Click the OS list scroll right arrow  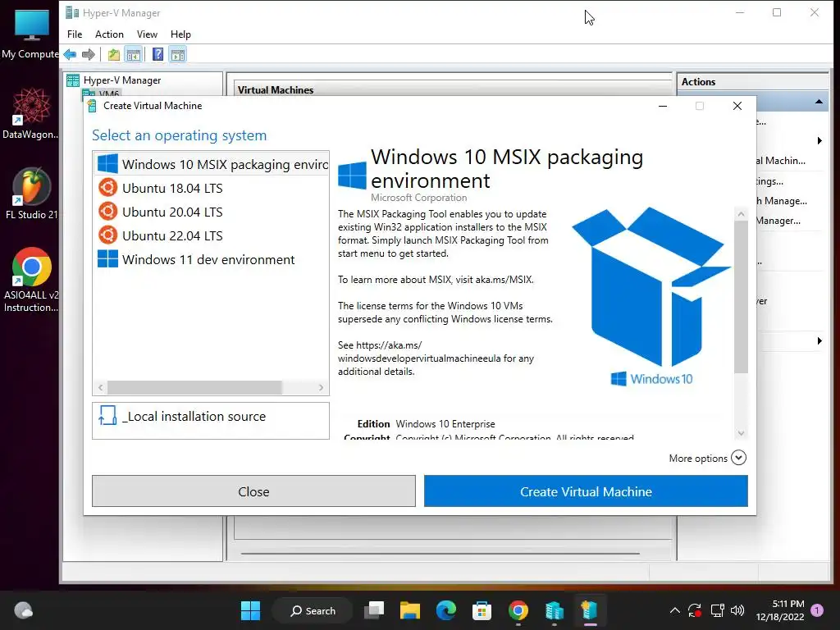321,387
